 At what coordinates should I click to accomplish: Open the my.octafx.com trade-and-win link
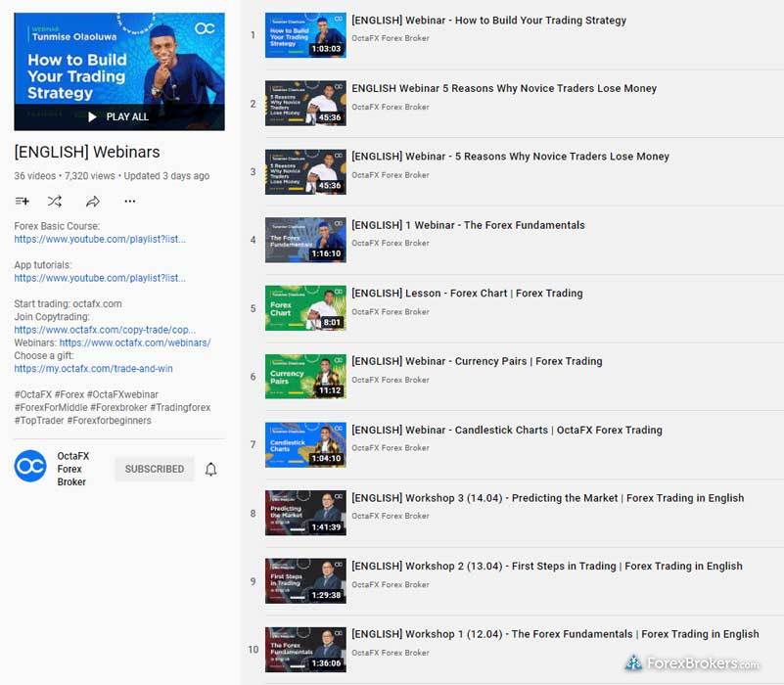click(94, 369)
